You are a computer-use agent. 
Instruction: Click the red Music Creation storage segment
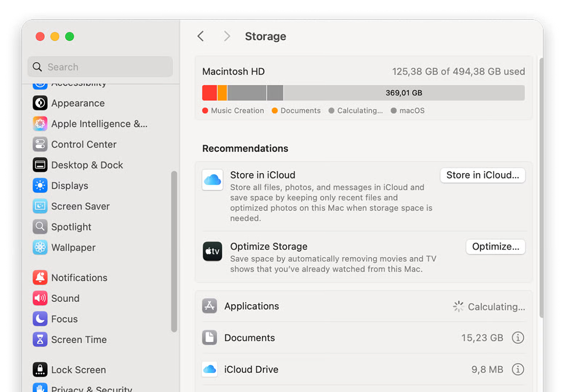(209, 93)
